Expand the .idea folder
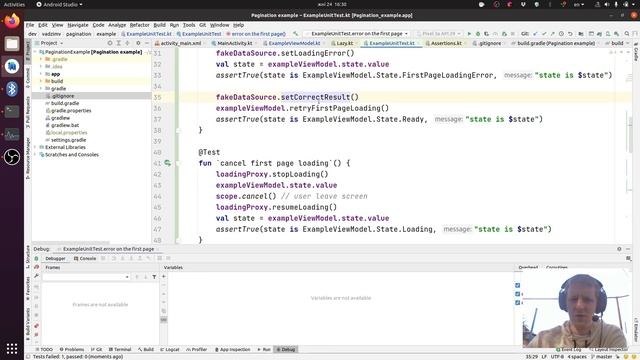640x360 pixels. 41,67
